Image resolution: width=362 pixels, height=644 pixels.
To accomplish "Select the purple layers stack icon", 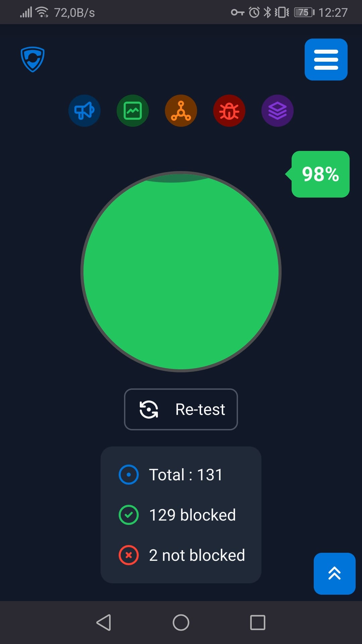I will (278, 111).
